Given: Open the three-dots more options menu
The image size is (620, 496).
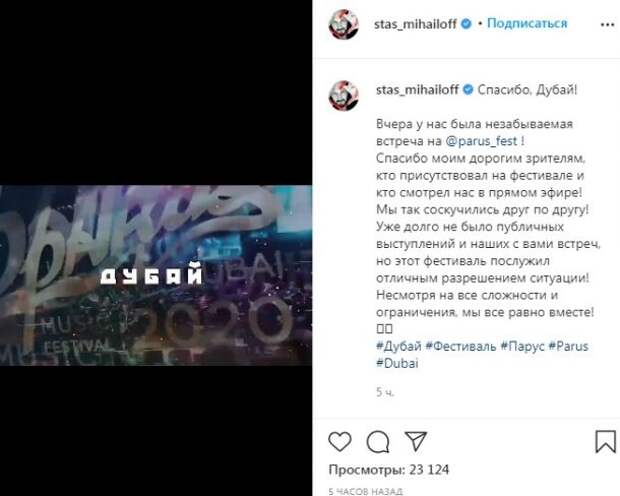Looking at the screenshot, I should click(607, 25).
